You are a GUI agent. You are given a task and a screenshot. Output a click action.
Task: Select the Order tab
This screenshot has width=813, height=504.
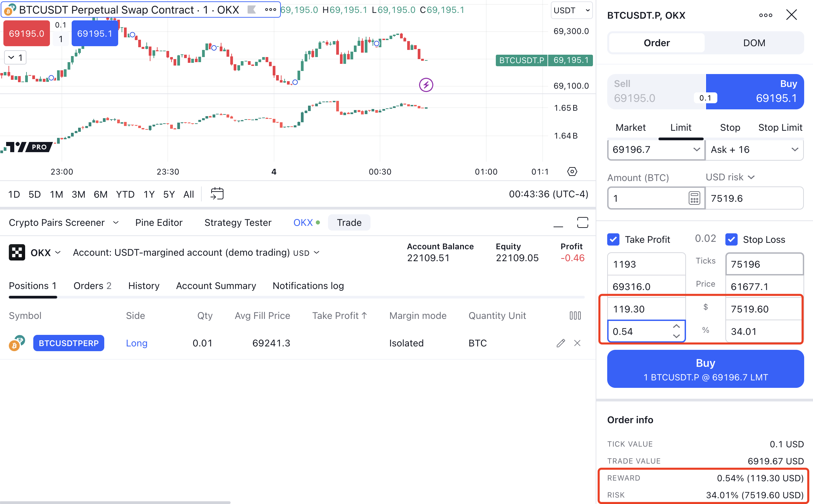(x=656, y=43)
